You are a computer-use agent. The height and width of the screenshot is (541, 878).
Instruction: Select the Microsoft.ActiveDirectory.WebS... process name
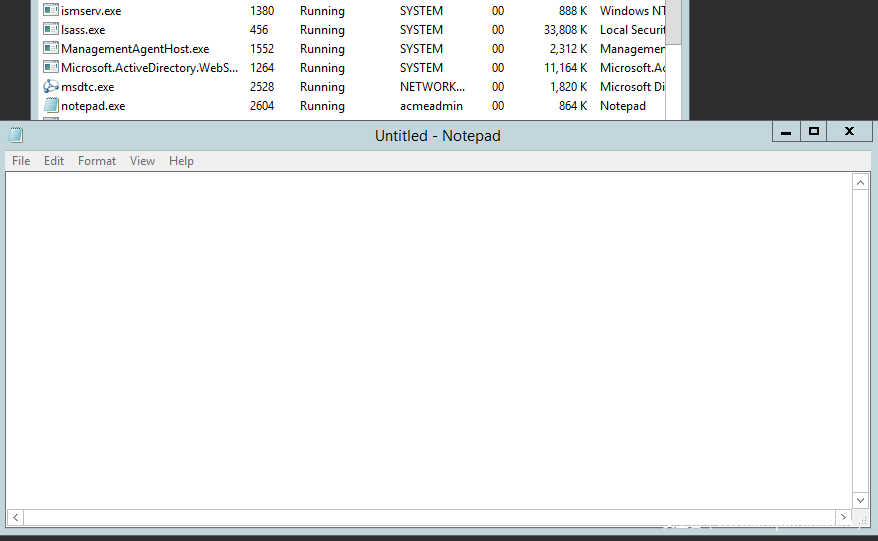[x=150, y=68]
